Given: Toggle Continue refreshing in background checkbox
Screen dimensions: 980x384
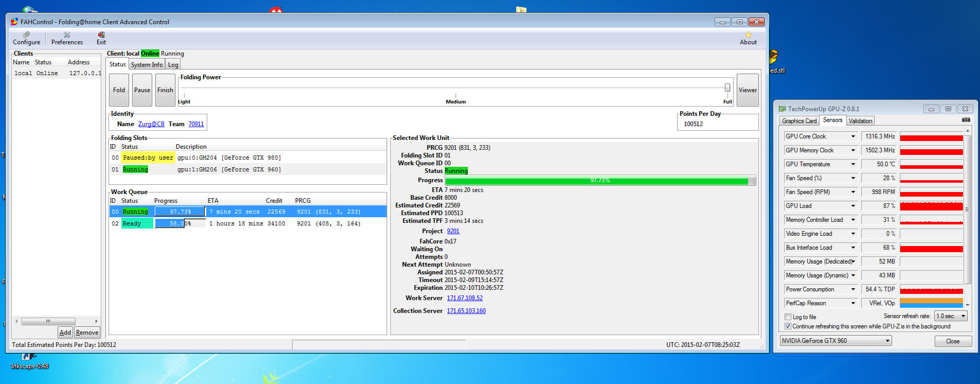Looking at the screenshot, I should (x=788, y=326).
